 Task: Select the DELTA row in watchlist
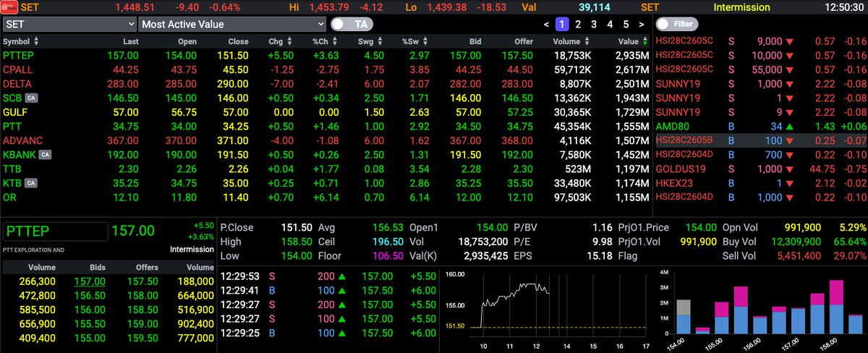[x=325, y=83]
